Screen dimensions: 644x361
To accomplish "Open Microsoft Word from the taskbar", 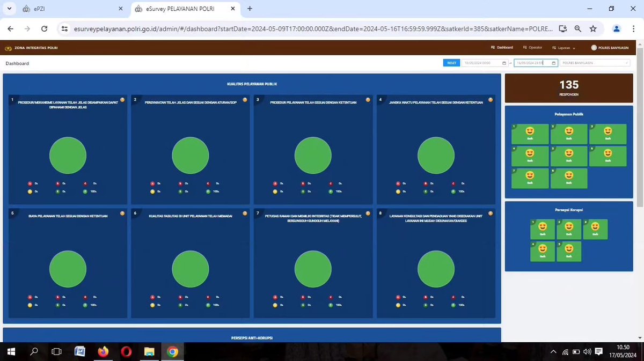I will (x=79, y=352).
